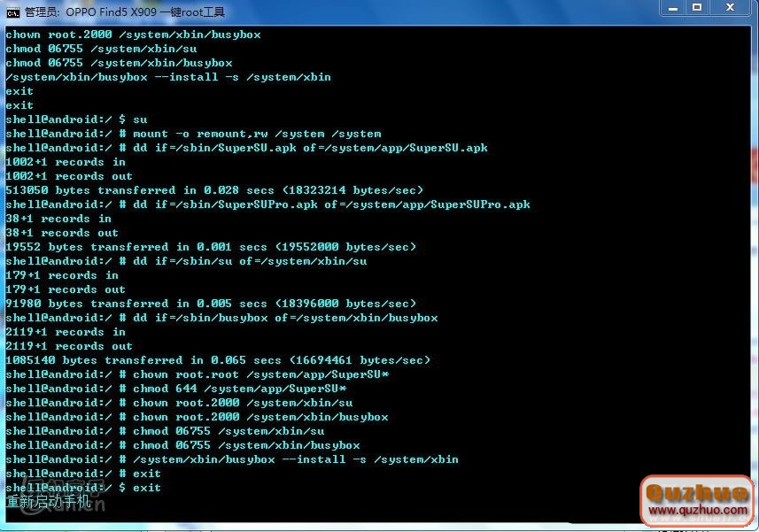Click '2119+1 records in' line
This screenshot has height=532, width=759.
[66, 332]
